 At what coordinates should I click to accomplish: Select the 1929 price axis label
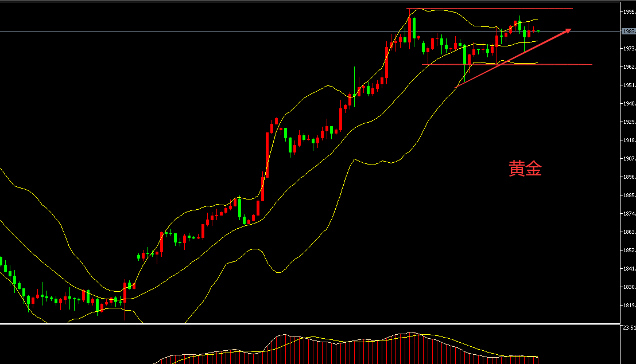point(630,122)
